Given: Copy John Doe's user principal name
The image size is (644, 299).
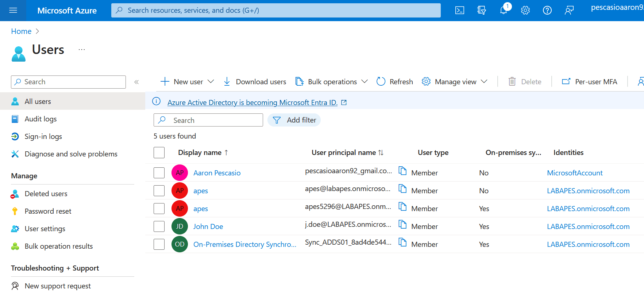Looking at the screenshot, I should [402, 225].
